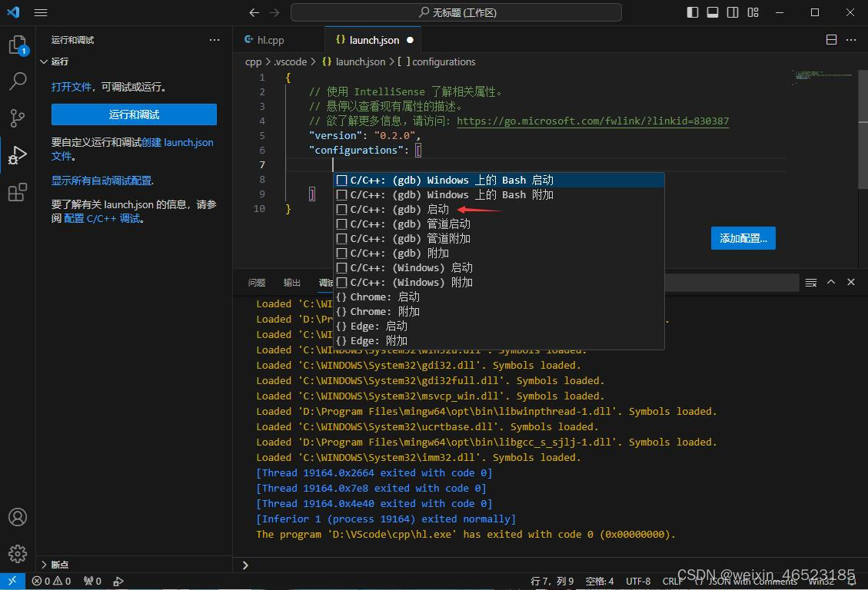Click the filter output icon in debug panel
Image resolution: width=868 pixels, height=590 pixels.
click(x=810, y=282)
